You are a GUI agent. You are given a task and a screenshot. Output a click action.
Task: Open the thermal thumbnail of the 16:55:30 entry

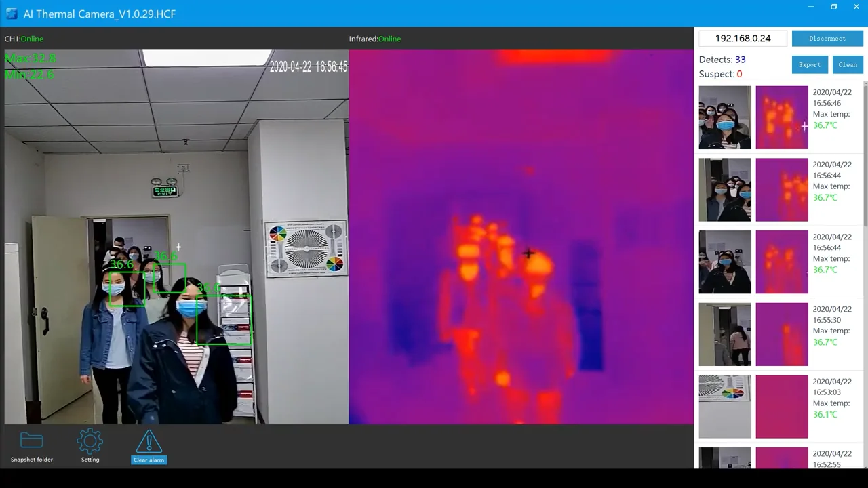click(x=782, y=335)
